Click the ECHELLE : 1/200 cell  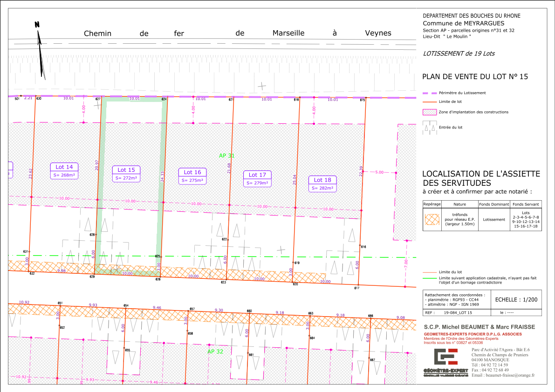(516, 300)
